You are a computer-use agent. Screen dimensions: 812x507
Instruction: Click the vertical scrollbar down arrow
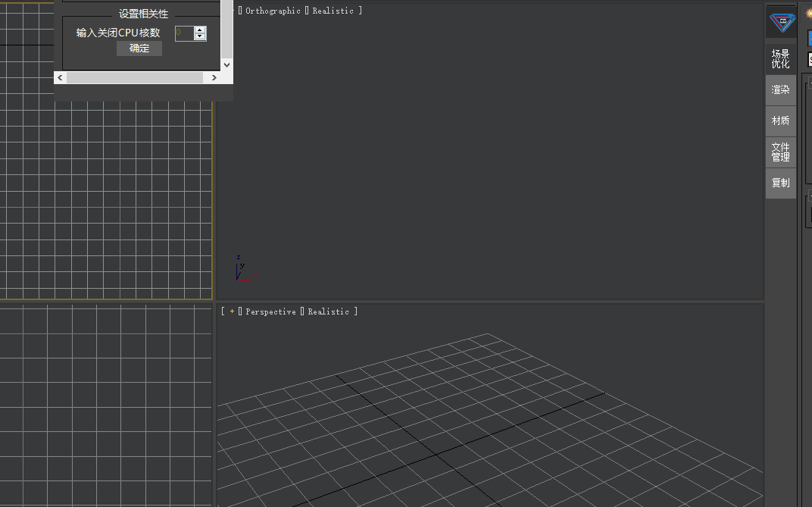[227, 66]
